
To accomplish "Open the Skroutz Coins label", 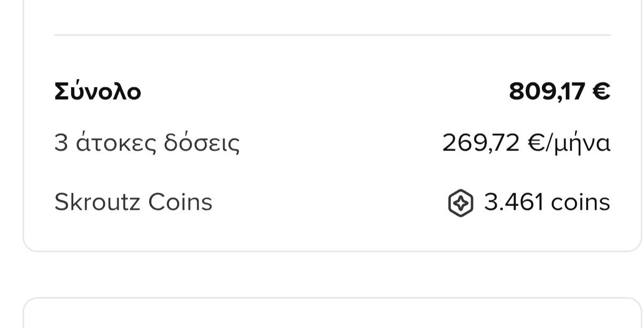I will pyautogui.click(x=134, y=202).
